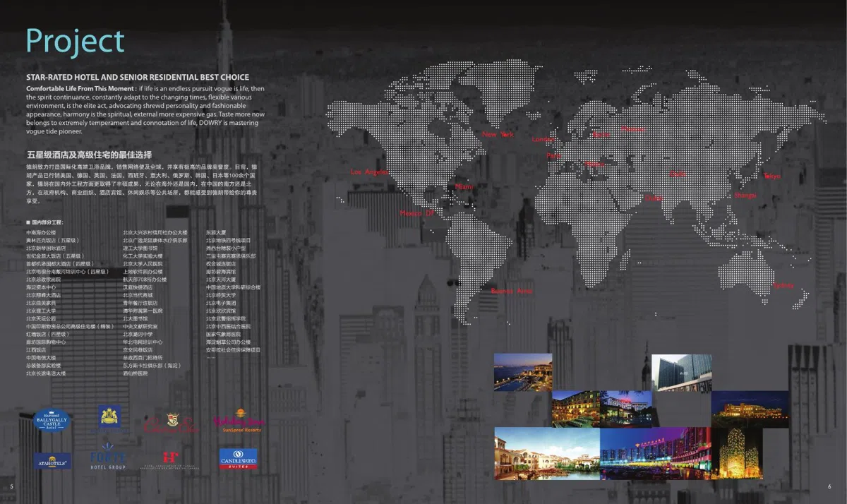Click the "Buenos Aires" label on the map
Image resolution: width=847 pixels, height=504 pixels.
[512, 291]
